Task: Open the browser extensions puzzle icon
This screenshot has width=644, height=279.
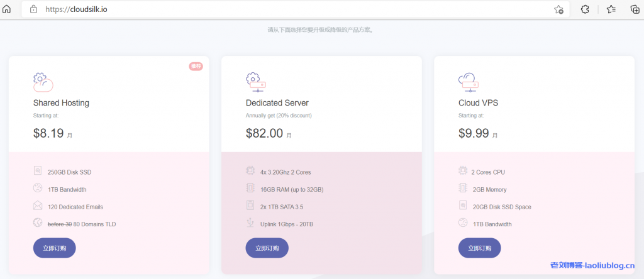Action: (585, 9)
